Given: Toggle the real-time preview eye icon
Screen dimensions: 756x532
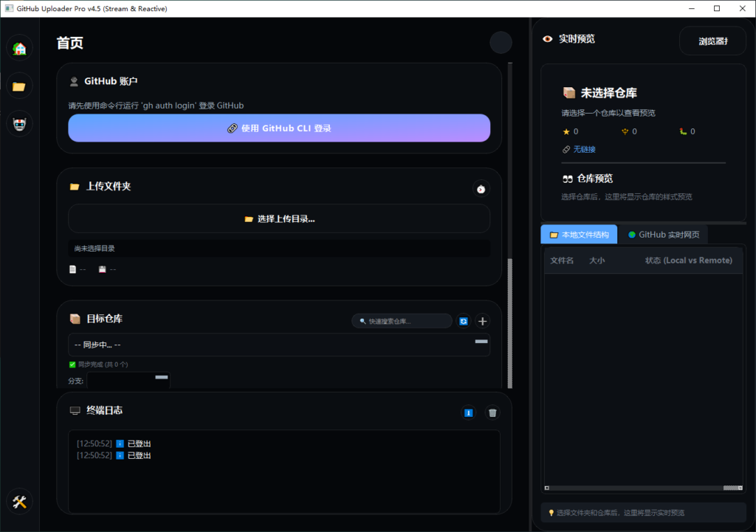Looking at the screenshot, I should [547, 39].
